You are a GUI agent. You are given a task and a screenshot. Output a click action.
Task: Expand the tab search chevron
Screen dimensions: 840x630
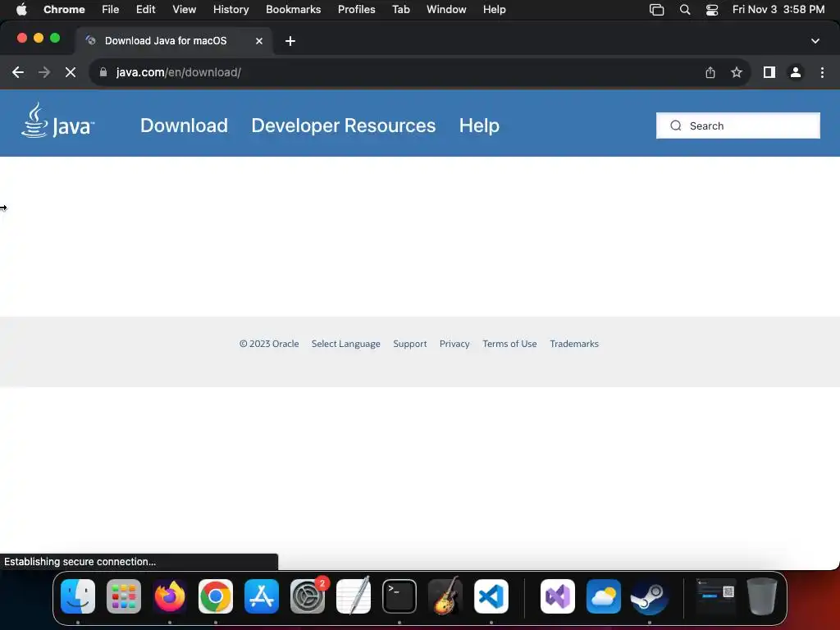click(815, 41)
